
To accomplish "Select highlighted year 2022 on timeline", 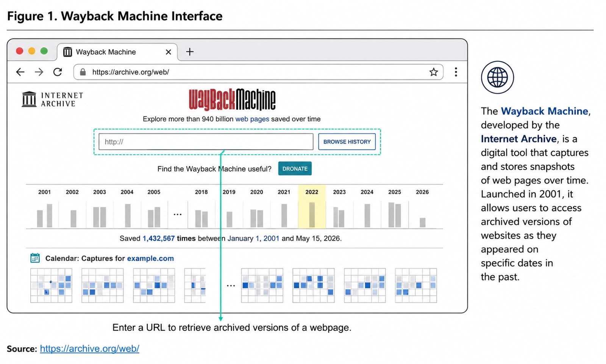I will point(312,206).
